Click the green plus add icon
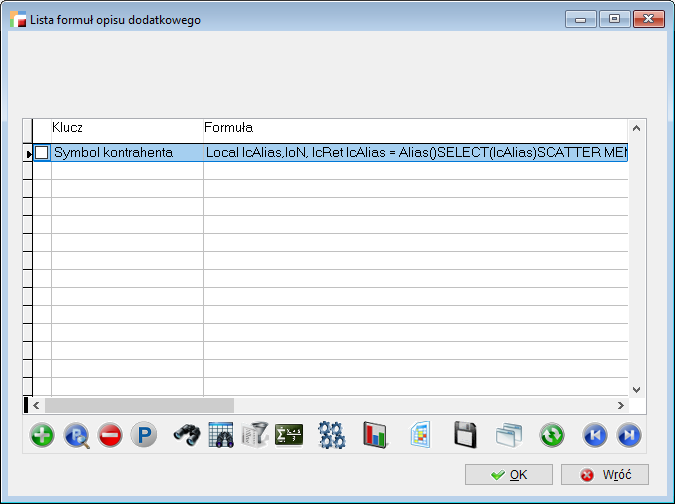Screen dimensions: 675x504 42,435
